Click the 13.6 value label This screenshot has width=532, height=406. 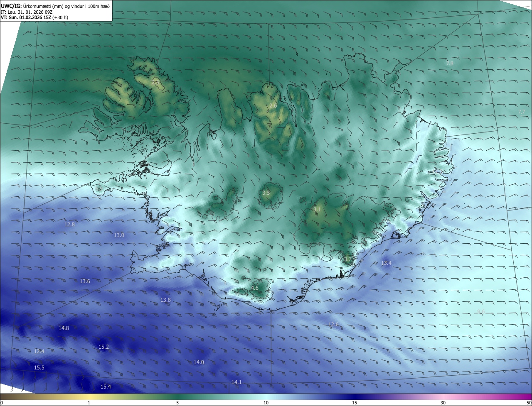85,281
